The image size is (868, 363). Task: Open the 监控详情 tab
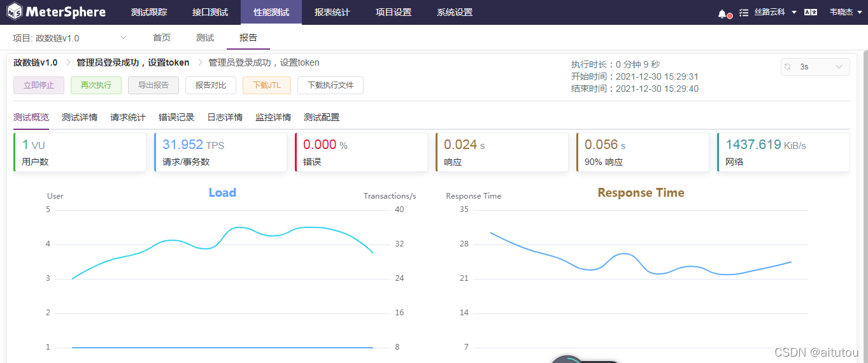point(273,117)
